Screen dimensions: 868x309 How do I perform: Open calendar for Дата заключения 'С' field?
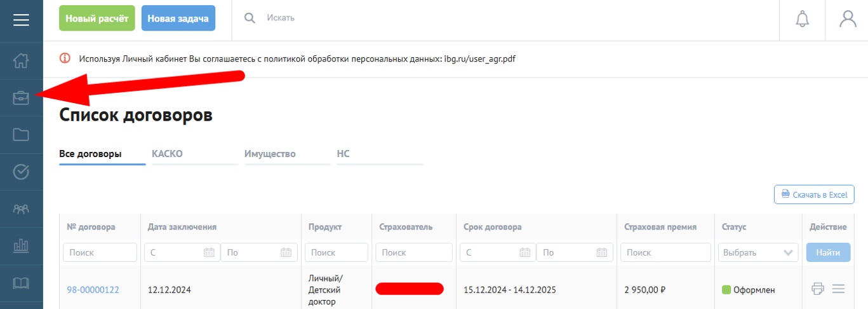pyautogui.click(x=209, y=252)
